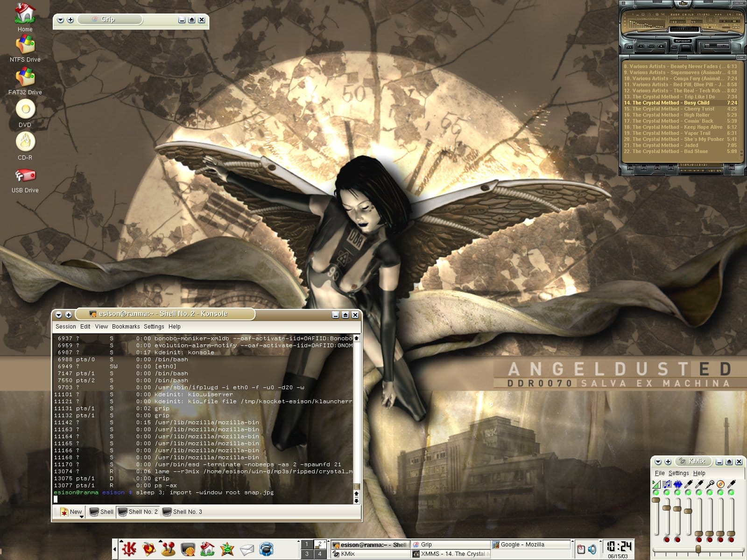Open the FAT32 Drive desktop icon
This screenshot has height=560, width=747.
(x=25, y=82)
